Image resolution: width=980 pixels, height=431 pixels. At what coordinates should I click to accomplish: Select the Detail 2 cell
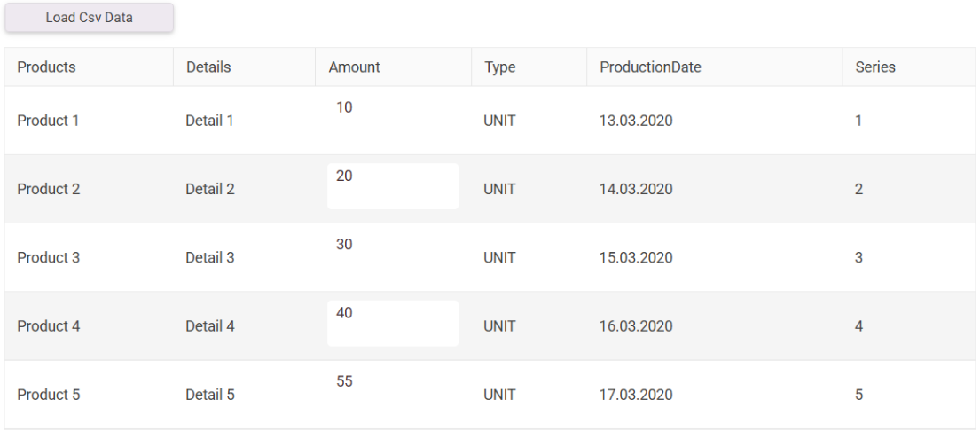(244, 189)
